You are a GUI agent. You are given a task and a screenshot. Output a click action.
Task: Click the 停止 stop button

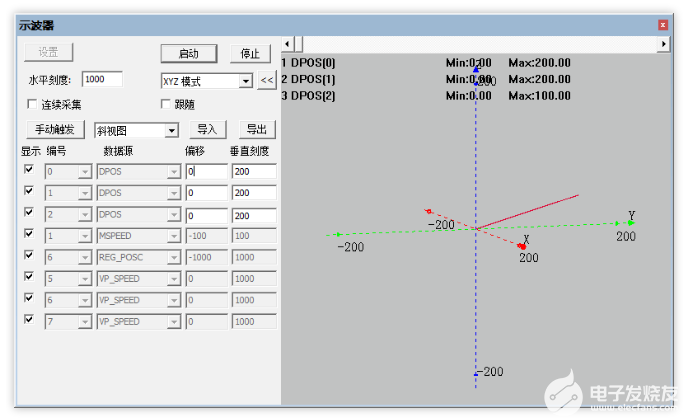[250, 54]
